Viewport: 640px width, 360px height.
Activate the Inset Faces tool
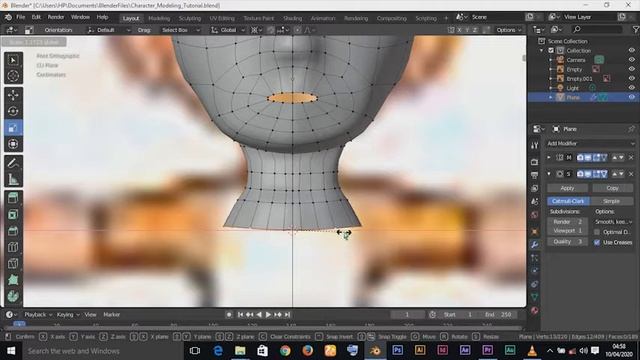click(13, 215)
